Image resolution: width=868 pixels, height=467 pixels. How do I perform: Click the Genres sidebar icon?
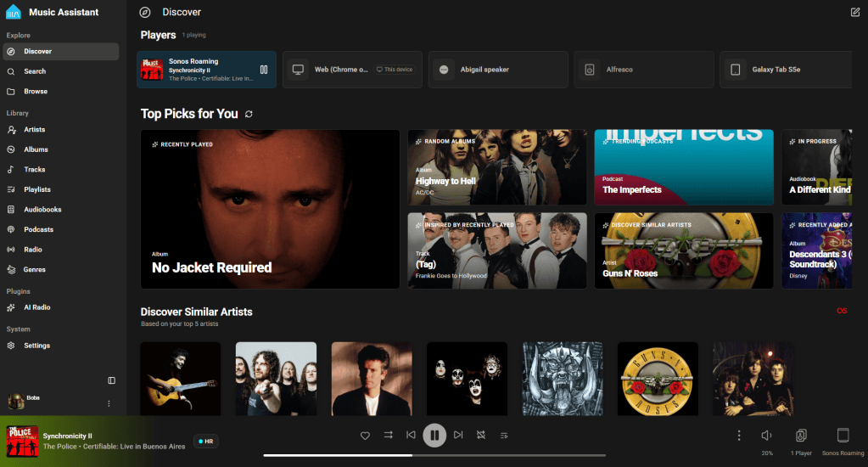11,269
